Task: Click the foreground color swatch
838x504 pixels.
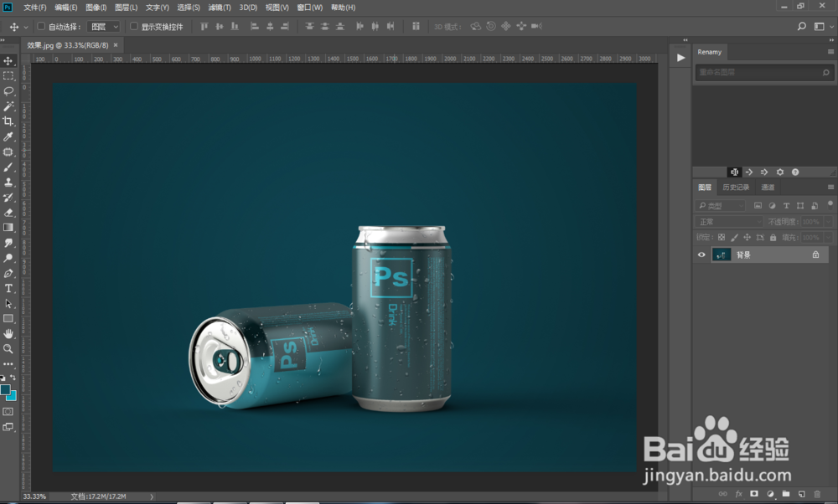Action: coord(5,390)
